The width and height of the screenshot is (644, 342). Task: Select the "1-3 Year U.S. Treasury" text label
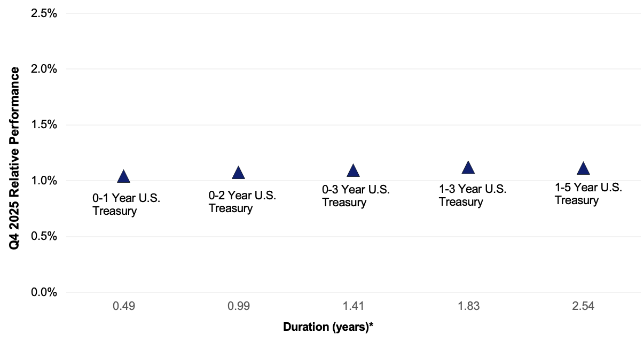coord(473,196)
